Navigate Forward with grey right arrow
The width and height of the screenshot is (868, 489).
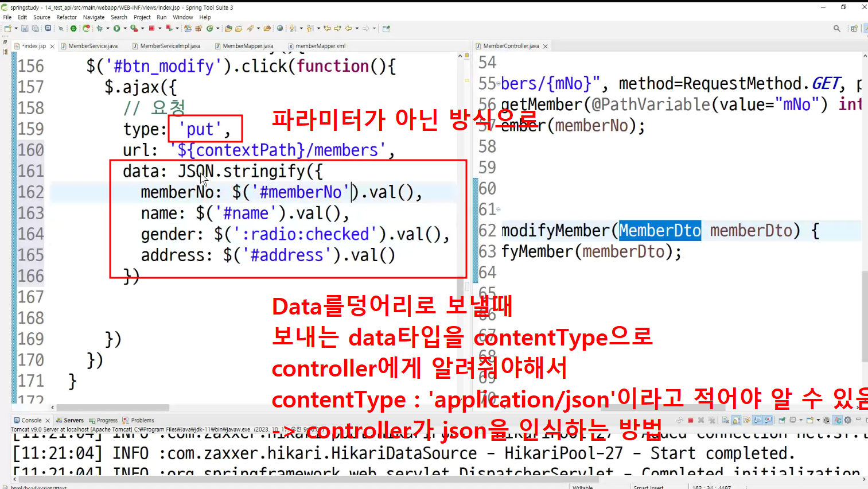[x=366, y=28]
